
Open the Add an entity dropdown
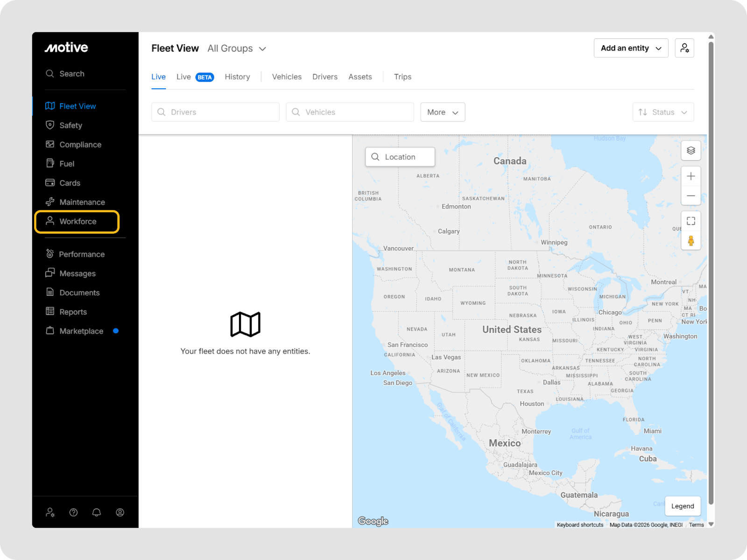pos(631,48)
